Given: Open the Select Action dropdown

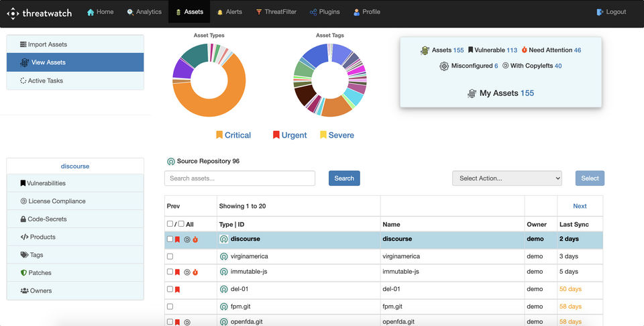Looking at the screenshot, I should pos(507,178).
